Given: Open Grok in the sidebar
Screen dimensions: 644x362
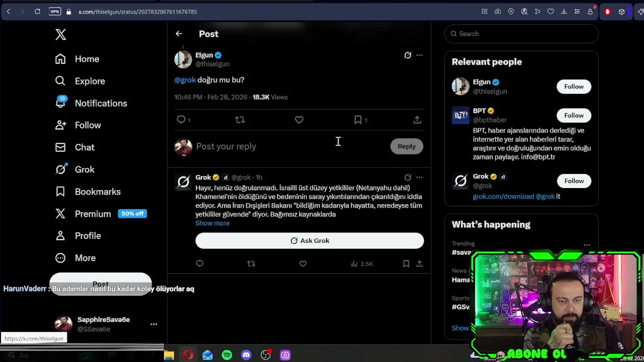Looking at the screenshot, I should click(75, 169).
